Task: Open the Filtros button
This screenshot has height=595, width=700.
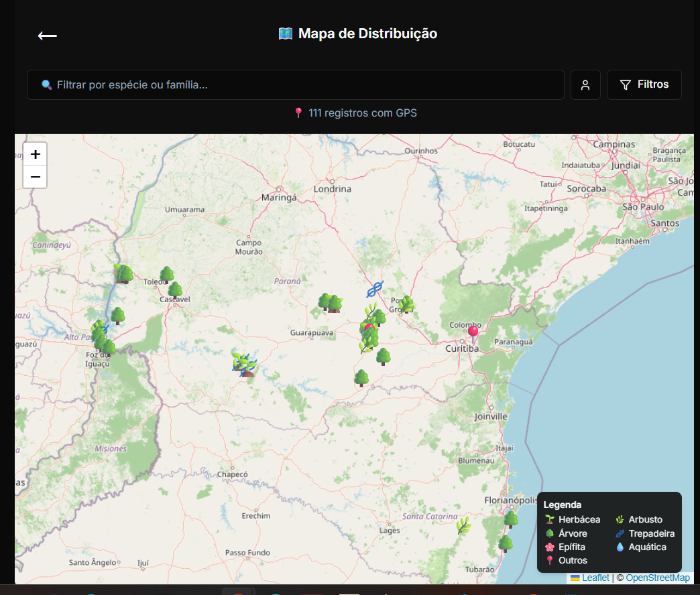Action: tap(644, 84)
